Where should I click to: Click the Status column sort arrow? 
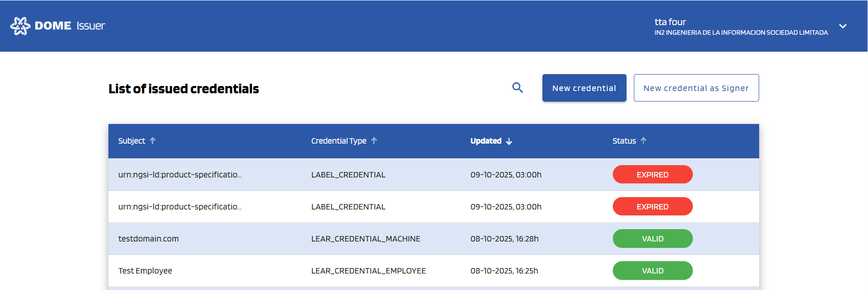coord(643,141)
